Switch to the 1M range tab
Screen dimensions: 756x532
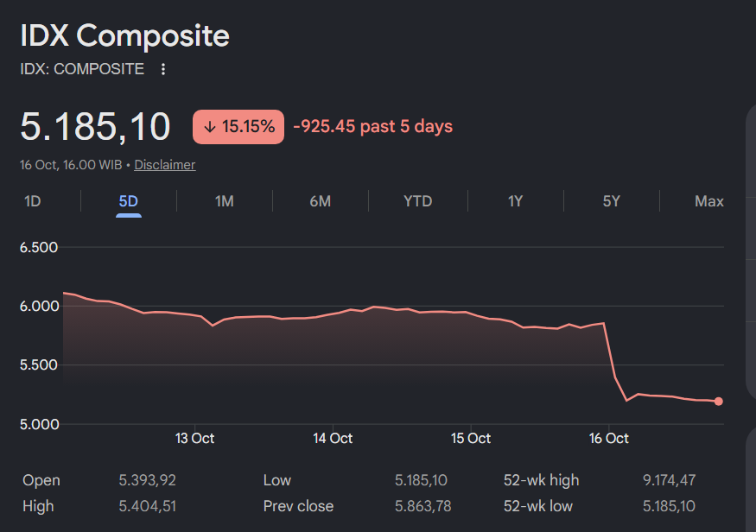point(224,201)
